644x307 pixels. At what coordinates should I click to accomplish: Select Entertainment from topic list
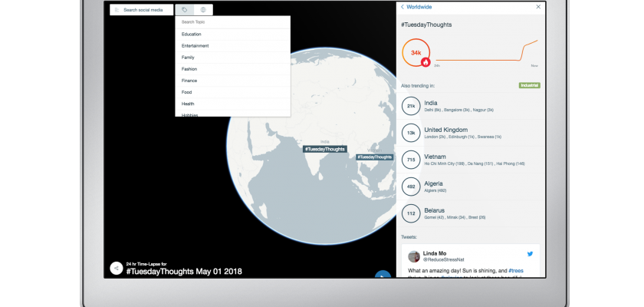195,45
